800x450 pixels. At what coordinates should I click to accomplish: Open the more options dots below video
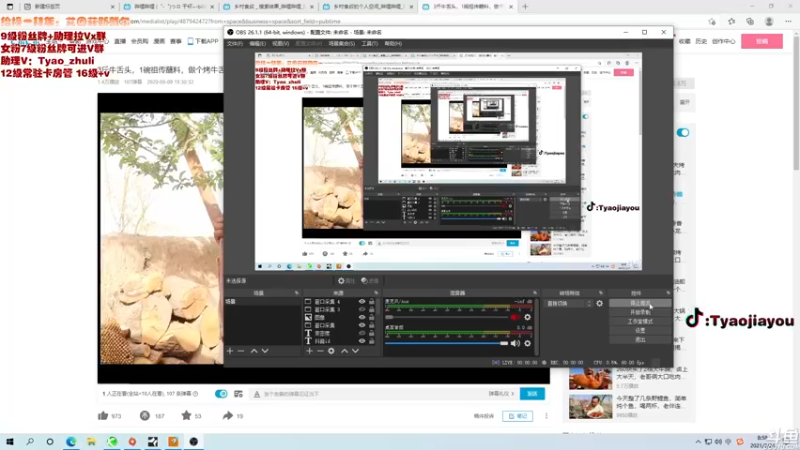(546, 416)
